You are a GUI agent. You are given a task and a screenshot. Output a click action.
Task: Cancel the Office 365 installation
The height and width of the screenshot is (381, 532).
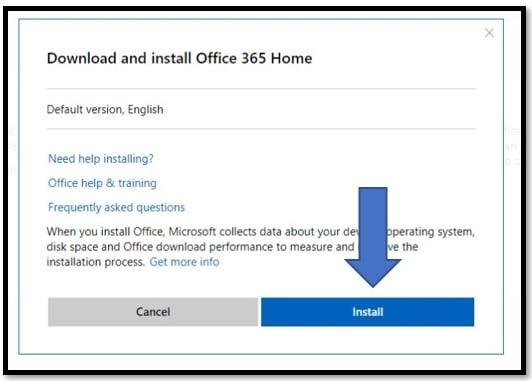pos(153,312)
